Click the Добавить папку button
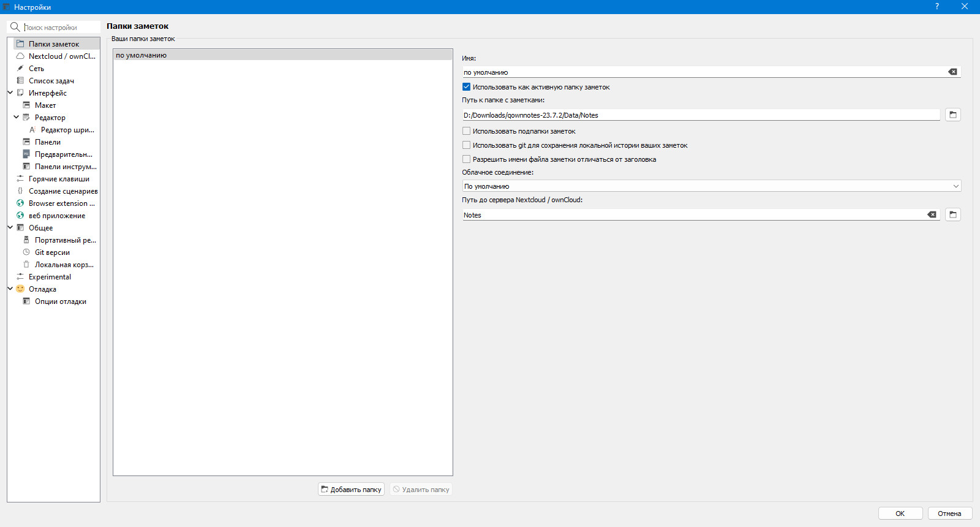This screenshot has width=980, height=527. 351,489
